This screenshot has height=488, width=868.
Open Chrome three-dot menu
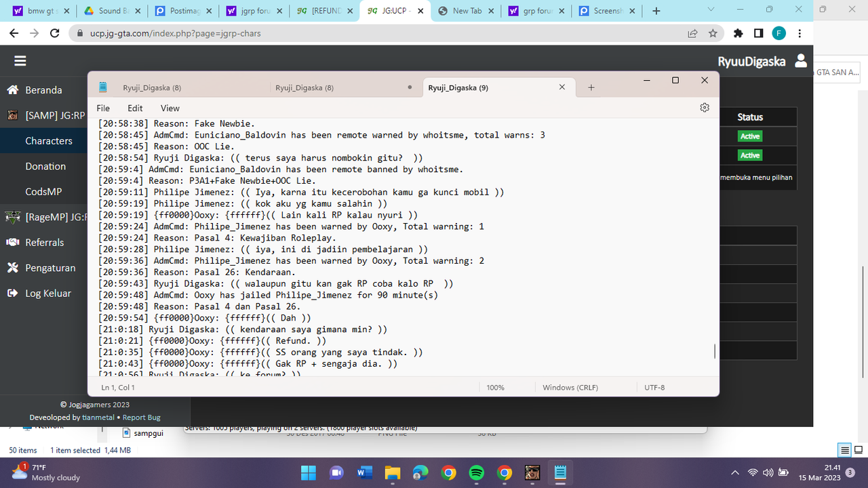click(800, 33)
